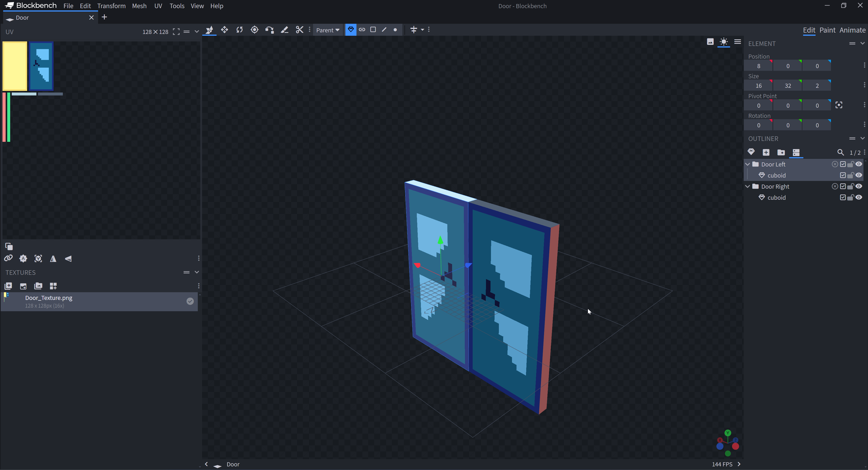Click the center/snap alignment toolbar icon
Viewport: 868px width, 470px height.
(x=414, y=30)
